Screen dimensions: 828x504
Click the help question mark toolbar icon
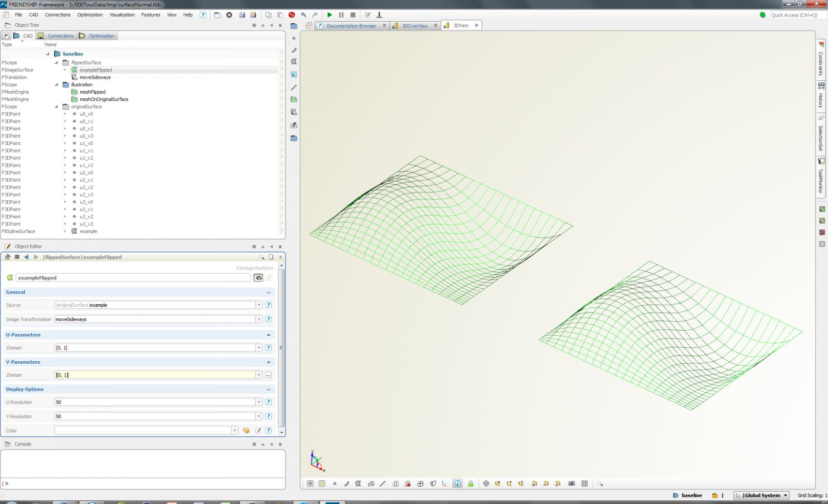coord(203,15)
